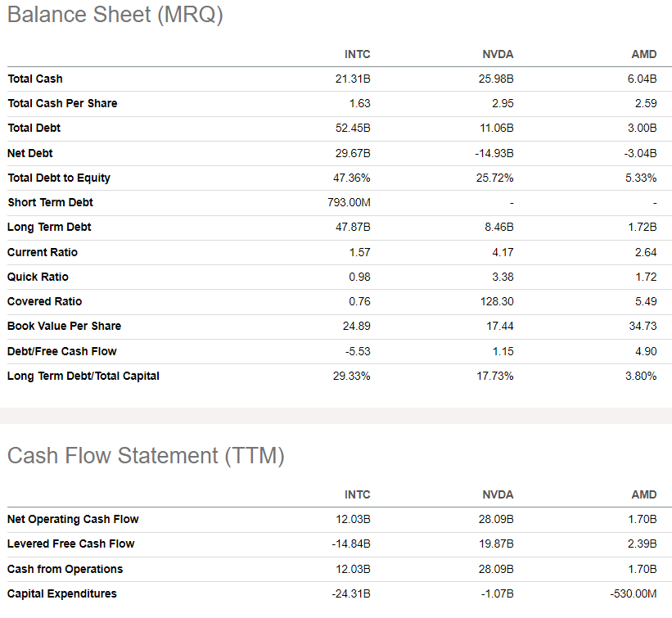
Task: Click the INTC header in Cash Flow table
Action: pos(357,494)
